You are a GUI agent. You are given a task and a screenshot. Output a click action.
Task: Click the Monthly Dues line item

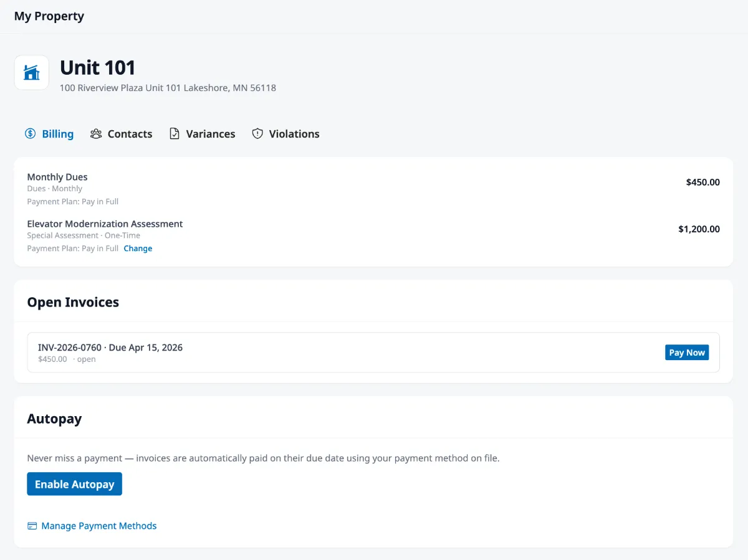[x=57, y=176]
